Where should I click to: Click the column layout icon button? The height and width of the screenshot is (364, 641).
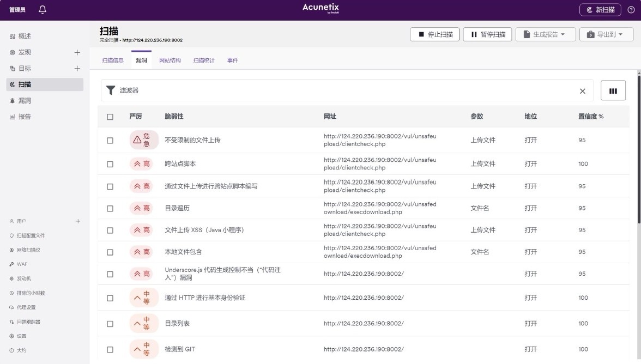coord(613,91)
